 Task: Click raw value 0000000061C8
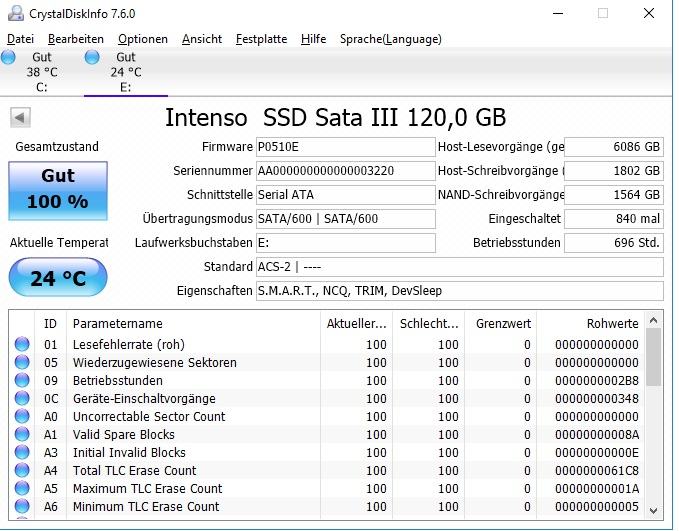[x=597, y=470]
